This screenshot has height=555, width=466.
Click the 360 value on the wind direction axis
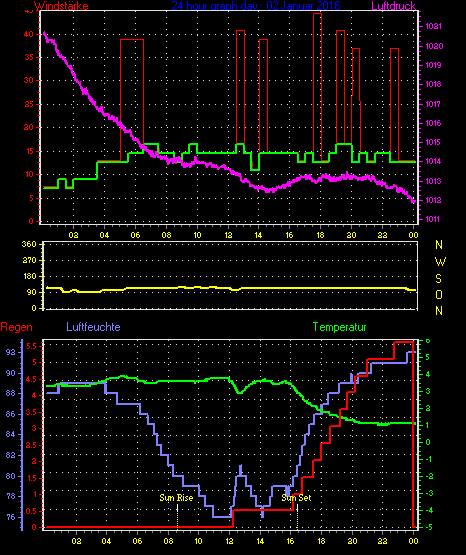29,244
